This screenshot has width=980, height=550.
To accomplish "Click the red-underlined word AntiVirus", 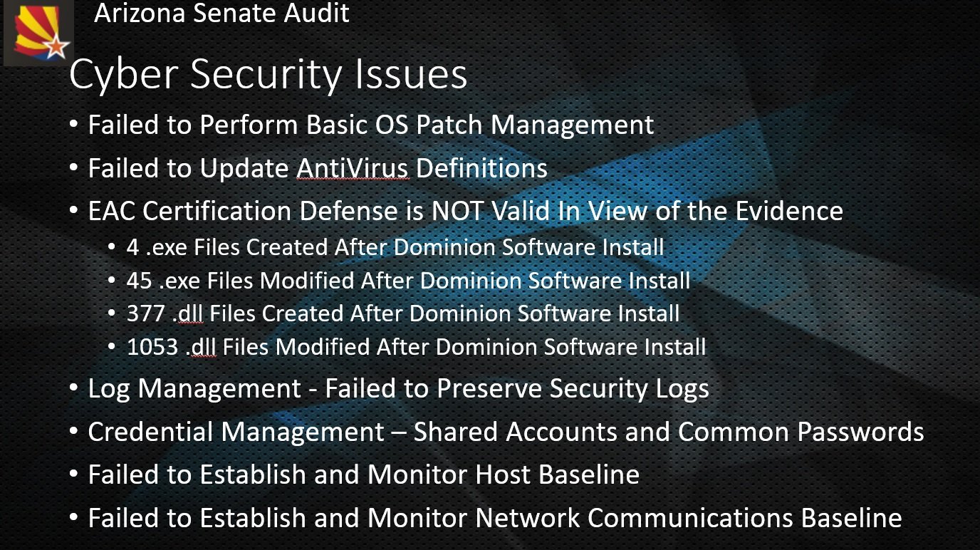I will (353, 169).
